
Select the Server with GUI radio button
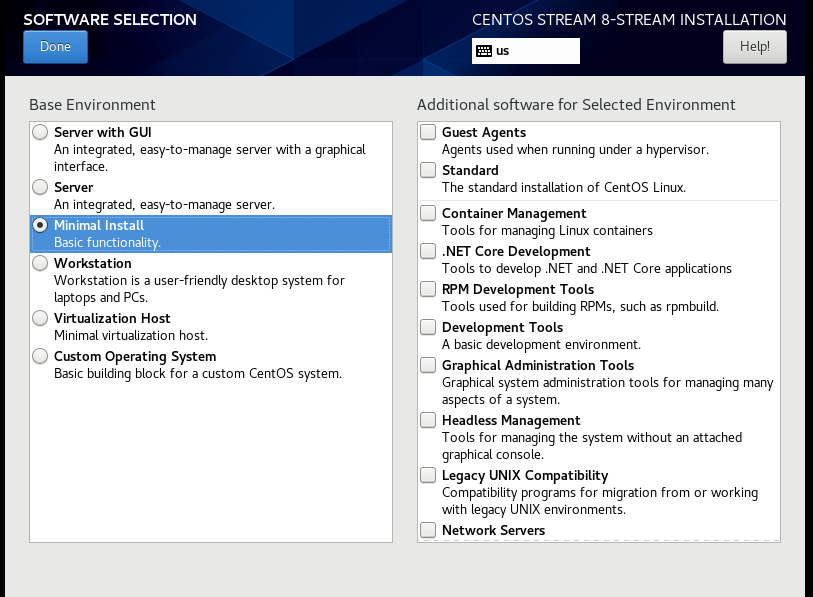[40, 132]
